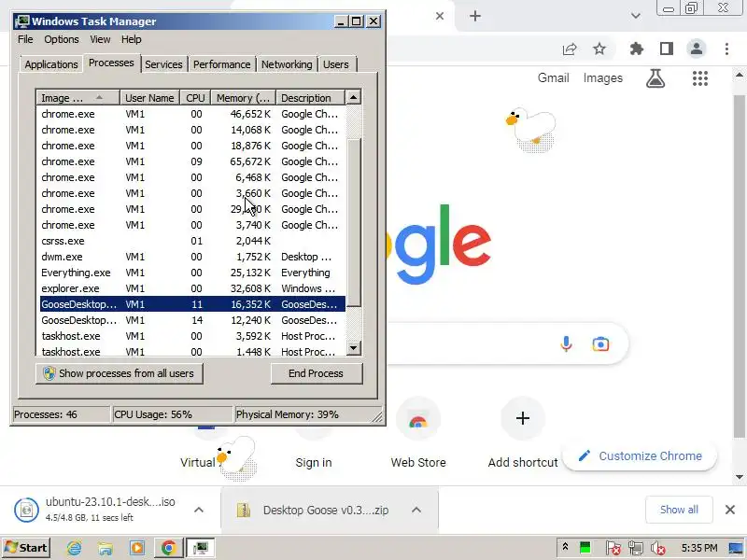Click network tray icon

pyautogui.click(x=635, y=548)
